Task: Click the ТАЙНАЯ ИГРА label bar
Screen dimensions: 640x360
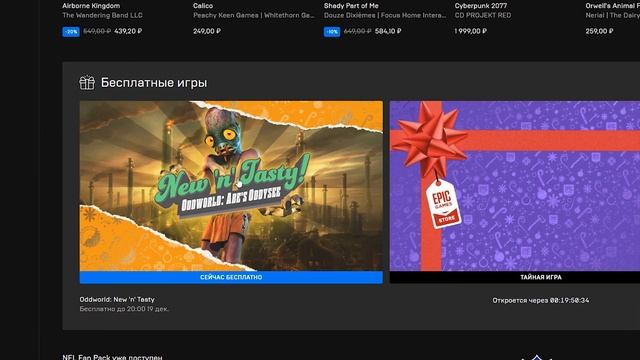Action: [x=515, y=277]
